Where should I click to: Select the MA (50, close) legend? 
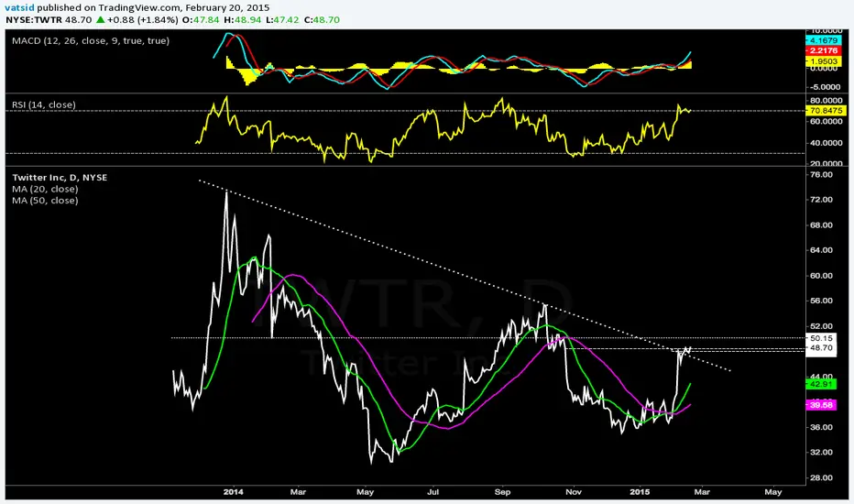(45, 201)
